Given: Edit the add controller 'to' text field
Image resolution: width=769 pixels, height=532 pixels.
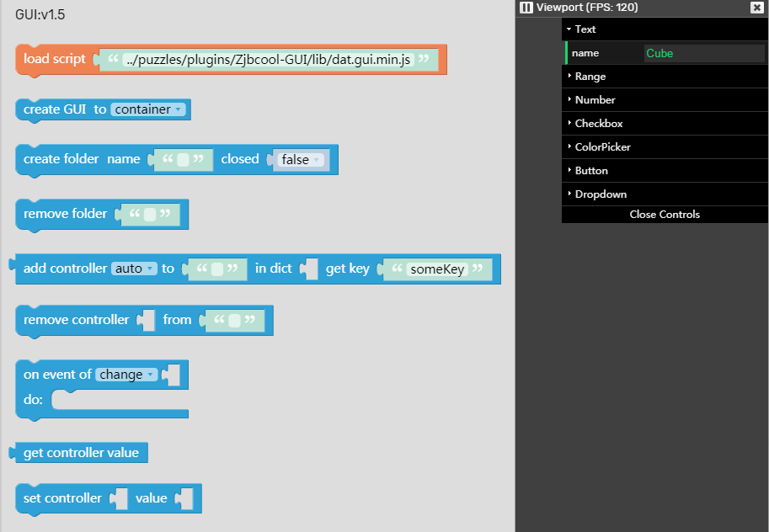Looking at the screenshot, I should point(217,269).
